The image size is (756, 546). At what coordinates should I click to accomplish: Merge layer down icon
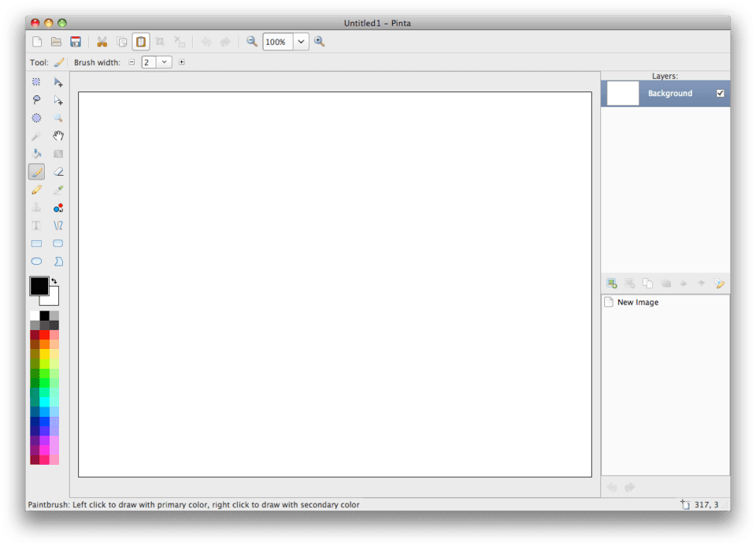[x=666, y=284]
